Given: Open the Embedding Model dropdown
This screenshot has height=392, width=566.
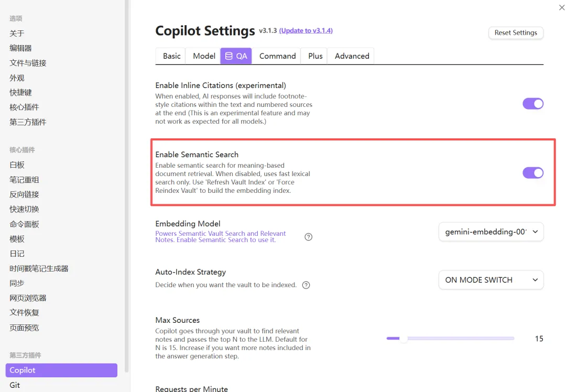Looking at the screenshot, I should 491,232.
